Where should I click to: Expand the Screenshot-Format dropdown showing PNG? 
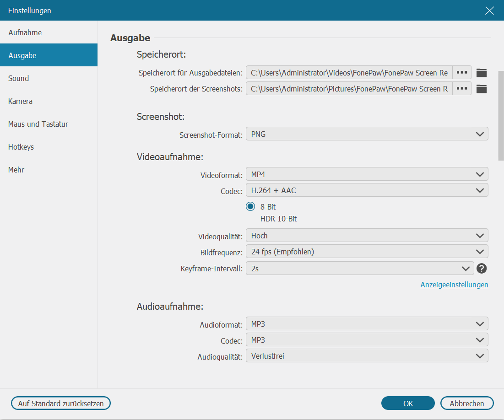pyautogui.click(x=367, y=134)
